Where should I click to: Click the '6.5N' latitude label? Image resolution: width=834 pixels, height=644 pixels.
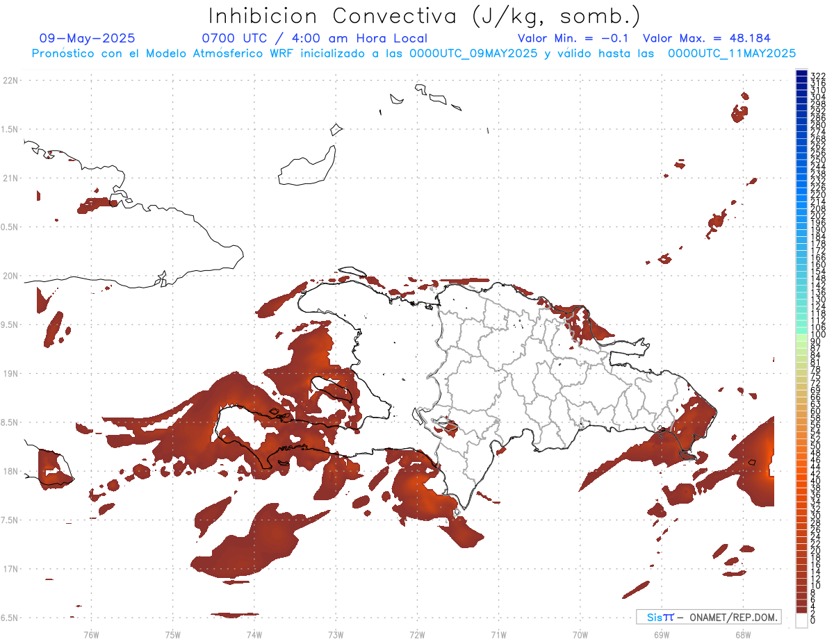point(10,618)
